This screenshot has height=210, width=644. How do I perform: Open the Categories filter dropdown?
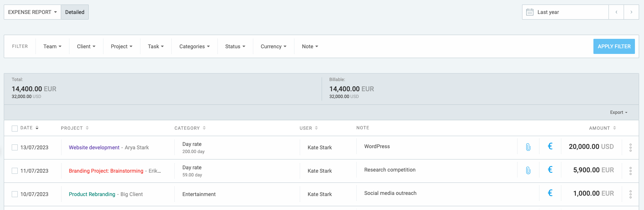194,46
